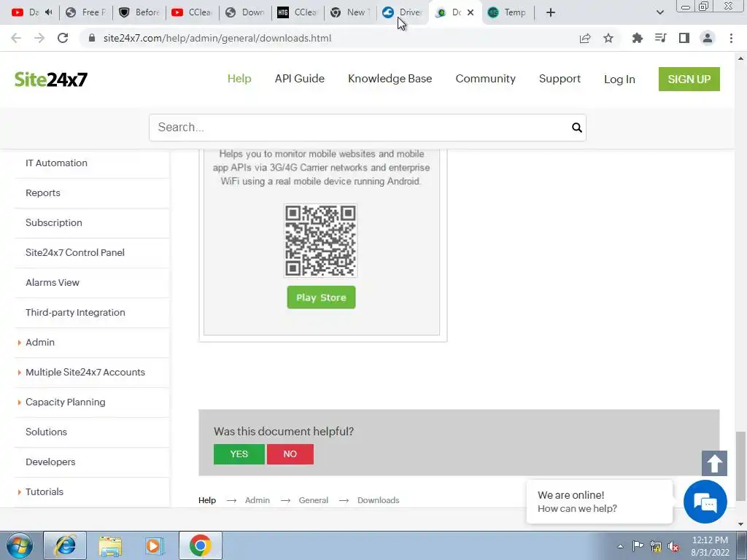
Task: Open a new browser tab
Action: (551, 12)
